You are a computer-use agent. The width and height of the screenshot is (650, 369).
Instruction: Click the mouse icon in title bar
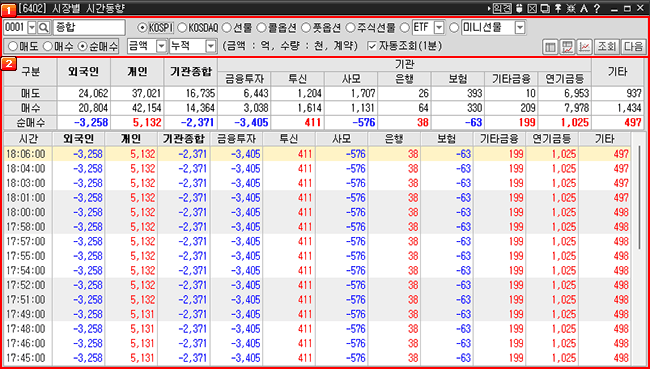click(x=519, y=8)
